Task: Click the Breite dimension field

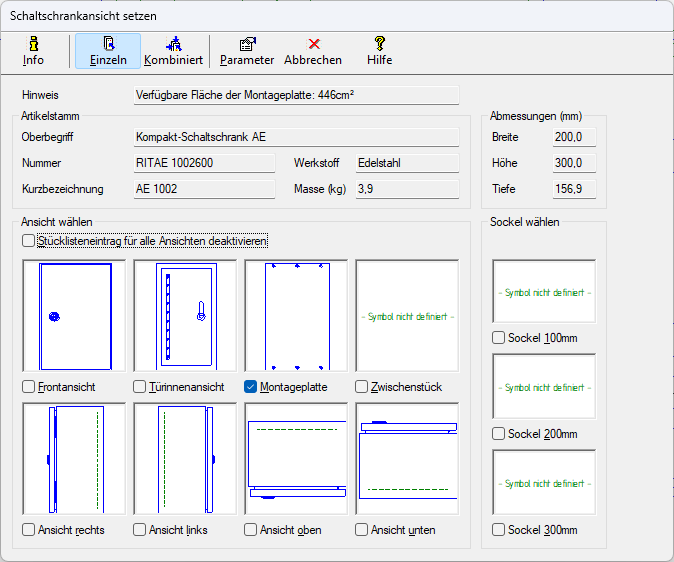Action: coord(575,137)
